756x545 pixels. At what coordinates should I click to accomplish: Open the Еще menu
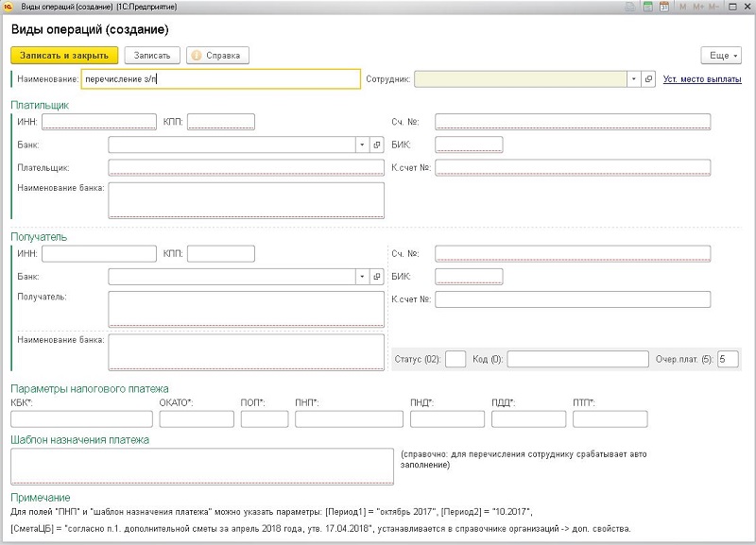pyautogui.click(x=720, y=56)
